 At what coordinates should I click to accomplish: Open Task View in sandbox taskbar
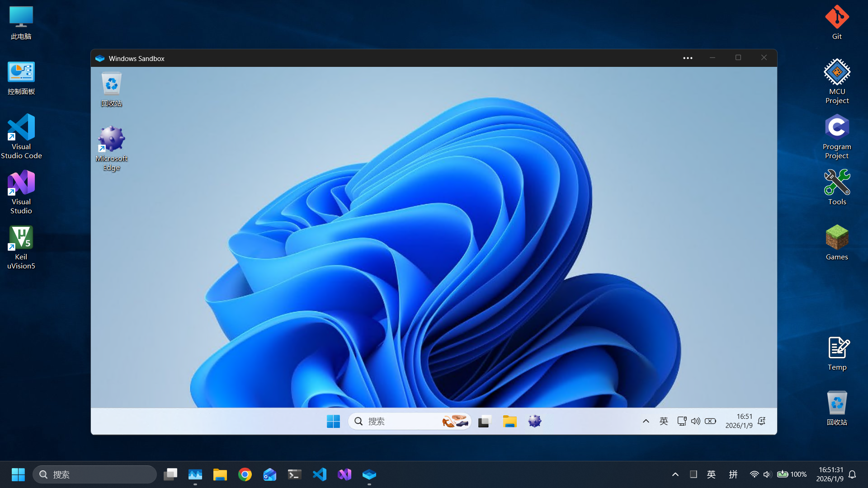485,421
